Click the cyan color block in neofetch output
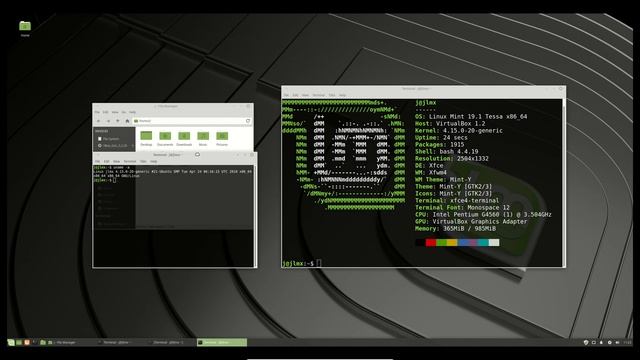The width and height of the screenshot is (640, 360). pyautogui.click(x=483, y=242)
